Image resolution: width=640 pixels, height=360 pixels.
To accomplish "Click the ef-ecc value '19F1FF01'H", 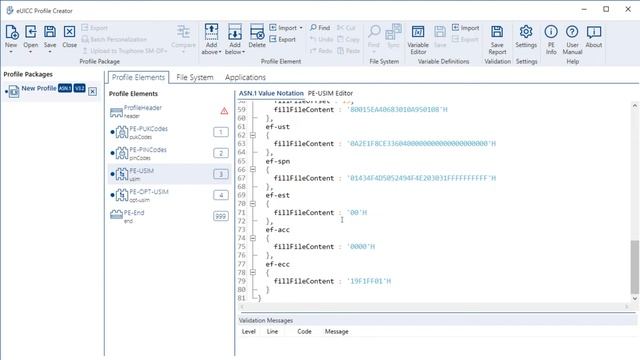I will [x=369, y=281].
